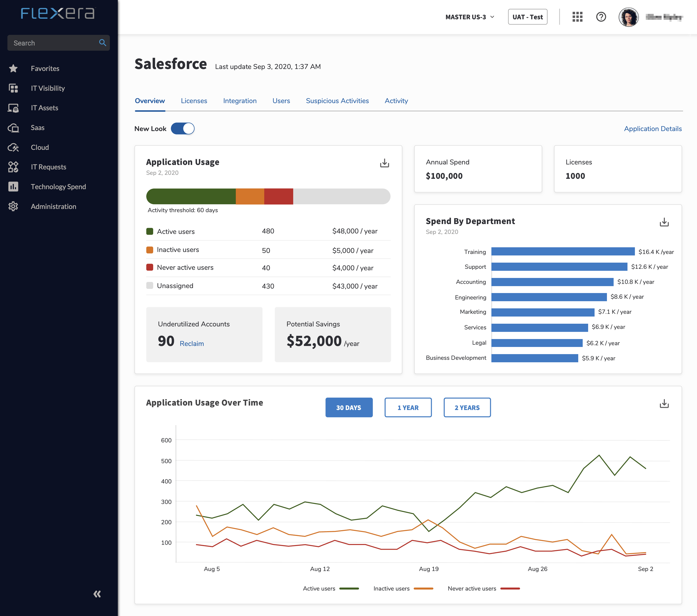Open the IT Requests icon
This screenshot has height=616, width=697.
coord(13,167)
